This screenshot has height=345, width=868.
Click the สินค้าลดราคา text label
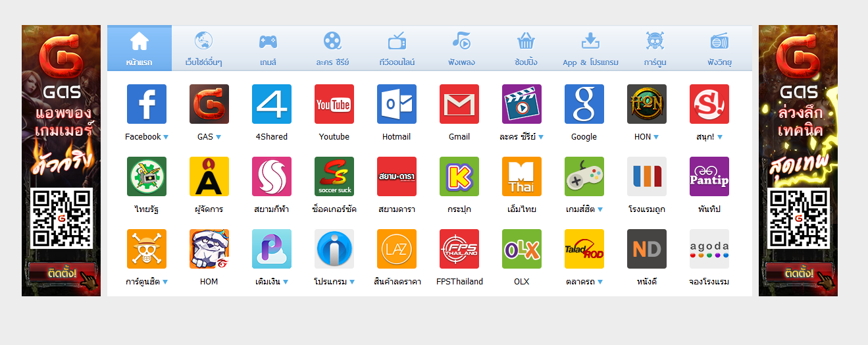click(x=397, y=282)
